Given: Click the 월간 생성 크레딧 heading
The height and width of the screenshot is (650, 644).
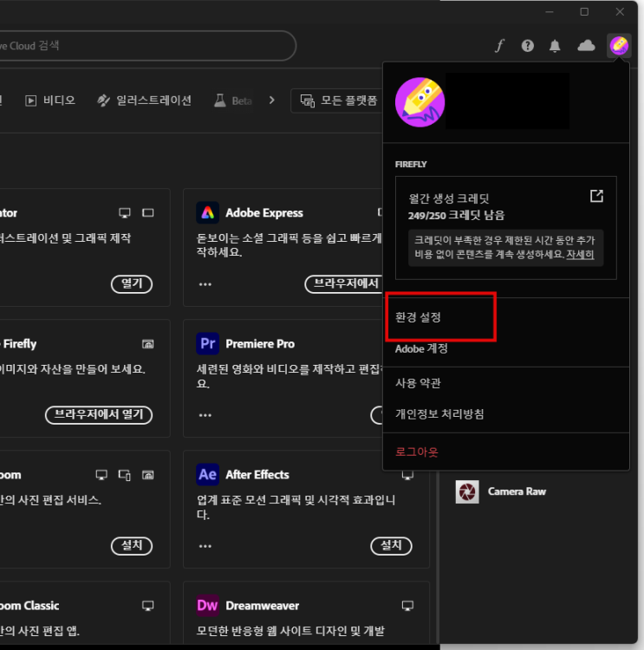Looking at the screenshot, I should (x=449, y=198).
